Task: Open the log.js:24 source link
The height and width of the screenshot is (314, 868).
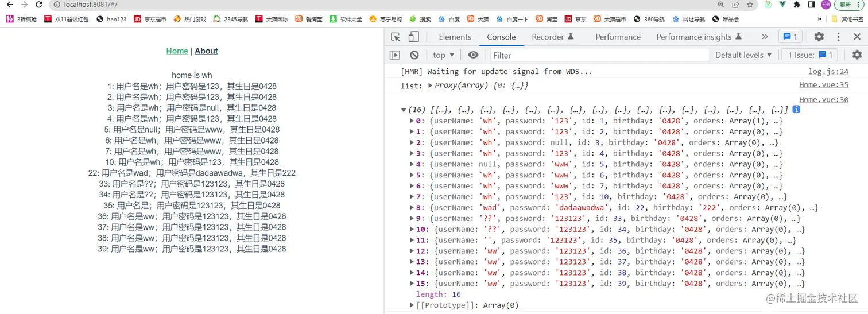Action: point(828,72)
